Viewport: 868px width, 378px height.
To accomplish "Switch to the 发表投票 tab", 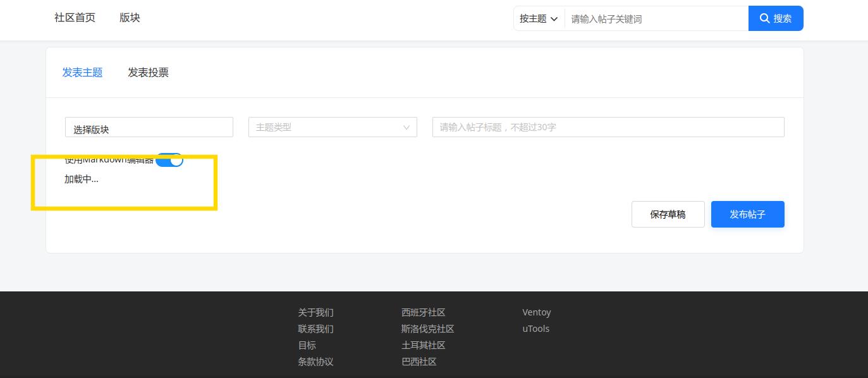I will [x=148, y=73].
